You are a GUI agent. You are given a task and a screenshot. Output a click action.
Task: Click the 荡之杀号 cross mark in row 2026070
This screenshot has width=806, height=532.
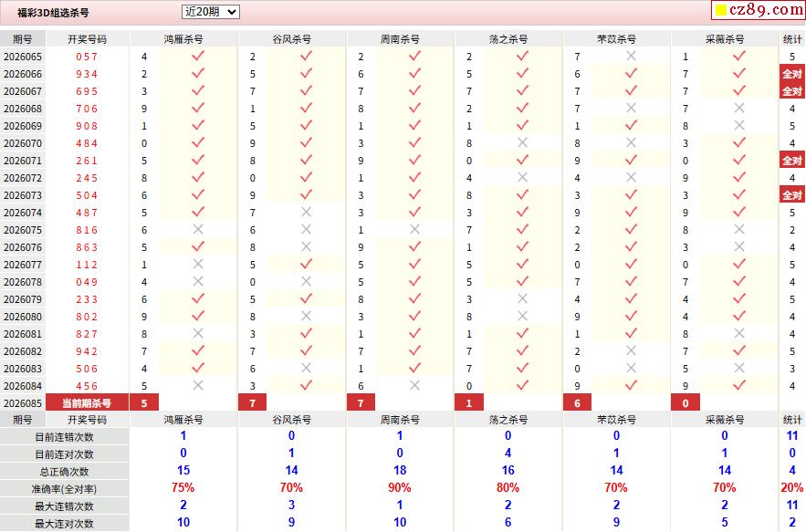pyautogui.click(x=522, y=143)
